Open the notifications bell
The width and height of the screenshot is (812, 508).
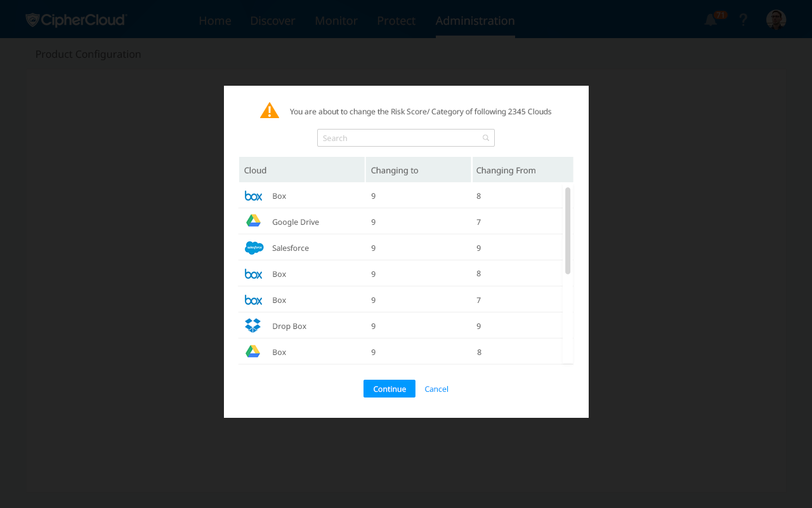point(711,20)
